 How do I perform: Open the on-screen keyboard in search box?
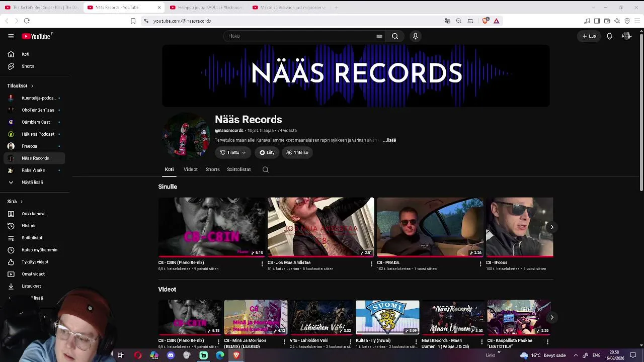click(x=379, y=36)
